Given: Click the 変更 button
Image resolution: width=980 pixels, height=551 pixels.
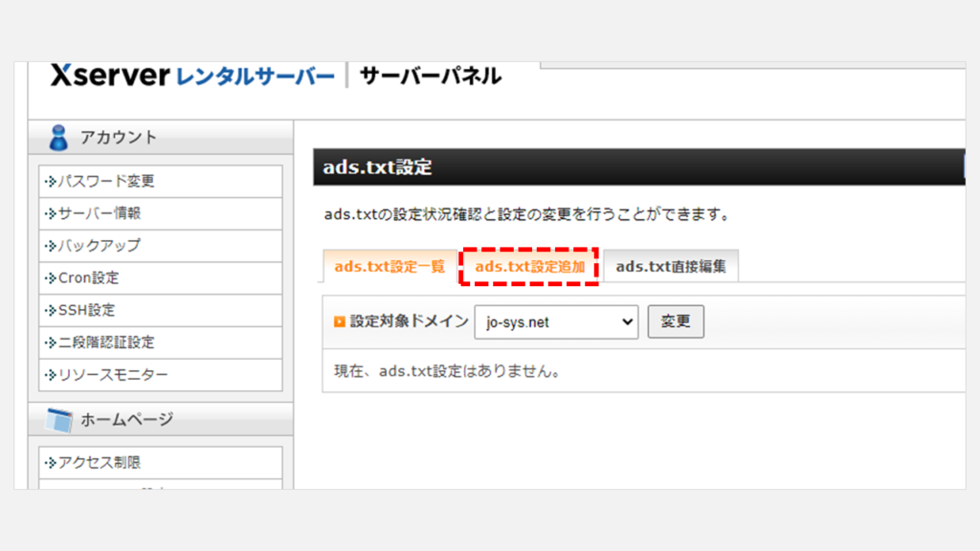Looking at the screenshot, I should 676,321.
